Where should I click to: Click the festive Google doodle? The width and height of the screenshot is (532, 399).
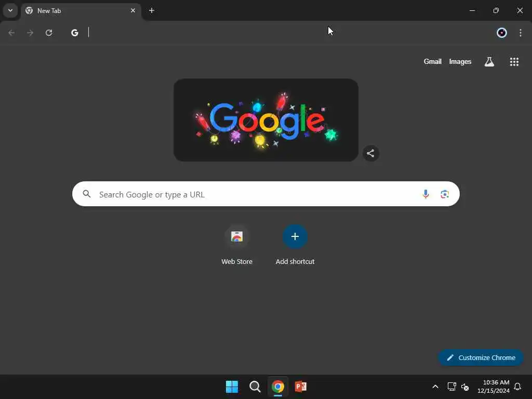pyautogui.click(x=266, y=120)
